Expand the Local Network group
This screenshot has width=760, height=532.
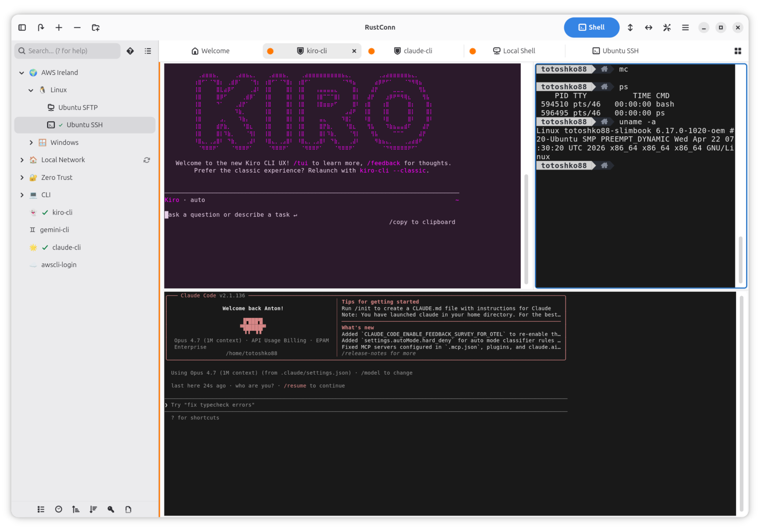(22, 160)
